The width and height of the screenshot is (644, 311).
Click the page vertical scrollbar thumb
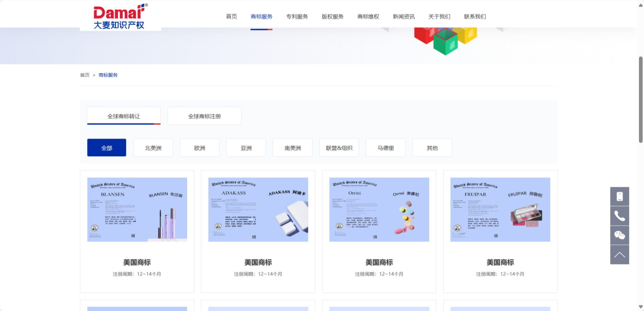tap(641, 99)
